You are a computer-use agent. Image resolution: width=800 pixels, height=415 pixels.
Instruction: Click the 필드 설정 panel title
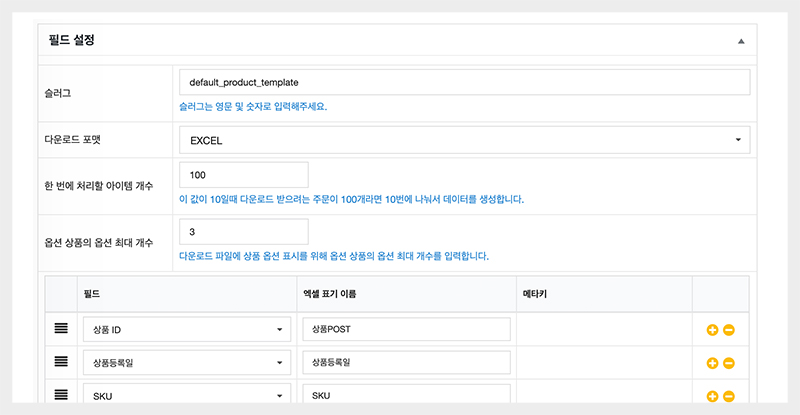click(x=71, y=41)
